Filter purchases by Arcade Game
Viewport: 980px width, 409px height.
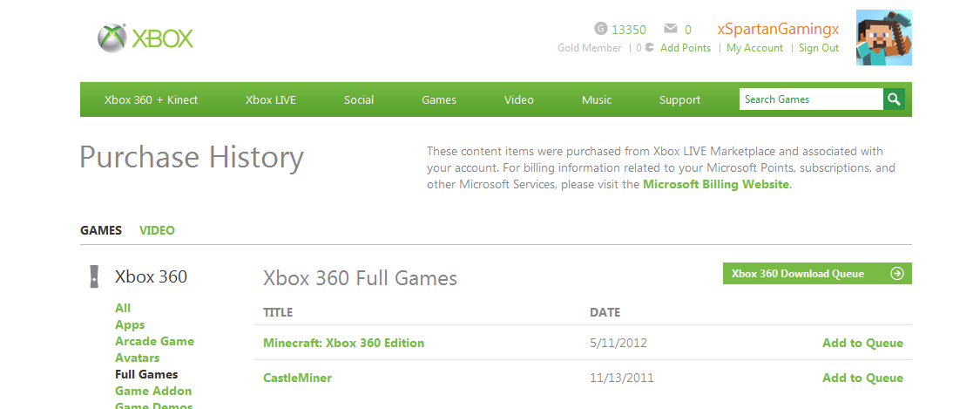tap(154, 341)
